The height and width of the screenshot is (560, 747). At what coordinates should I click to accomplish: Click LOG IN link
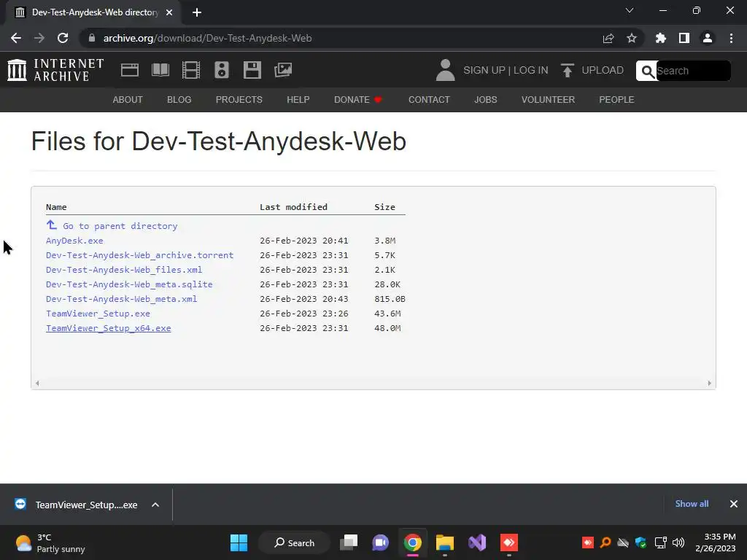531,70
